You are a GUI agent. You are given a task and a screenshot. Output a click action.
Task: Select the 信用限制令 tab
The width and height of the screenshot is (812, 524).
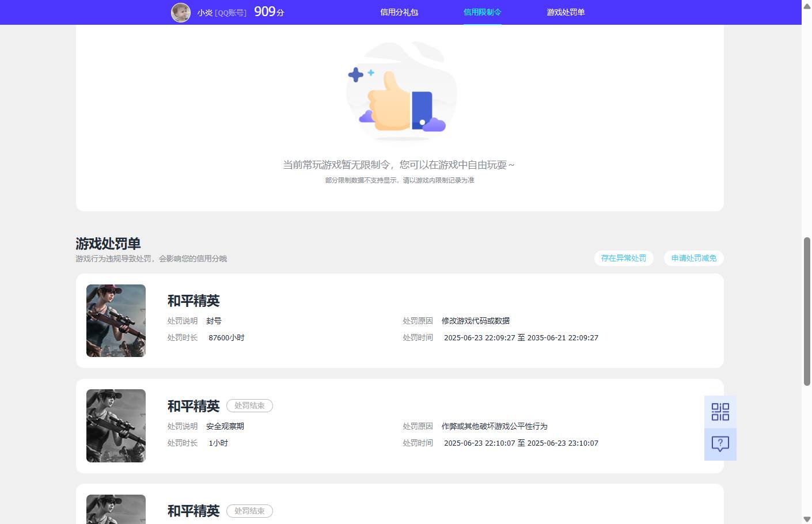(x=482, y=12)
